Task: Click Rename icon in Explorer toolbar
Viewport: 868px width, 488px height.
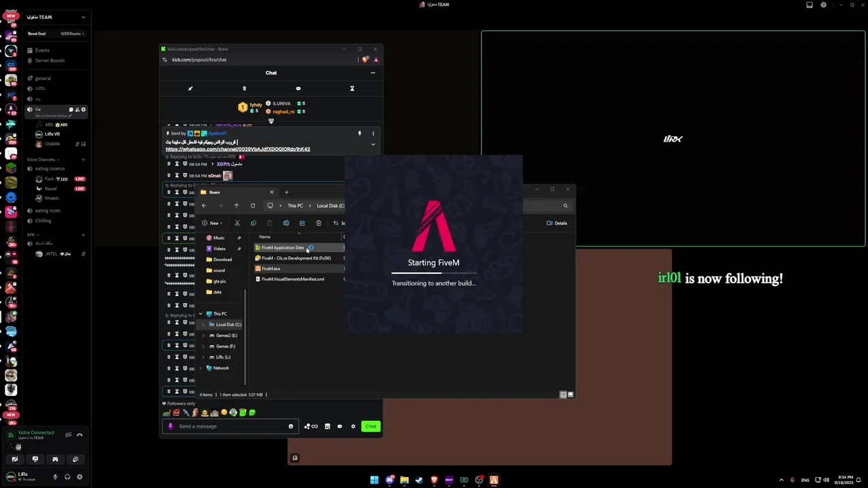Action: click(x=286, y=223)
